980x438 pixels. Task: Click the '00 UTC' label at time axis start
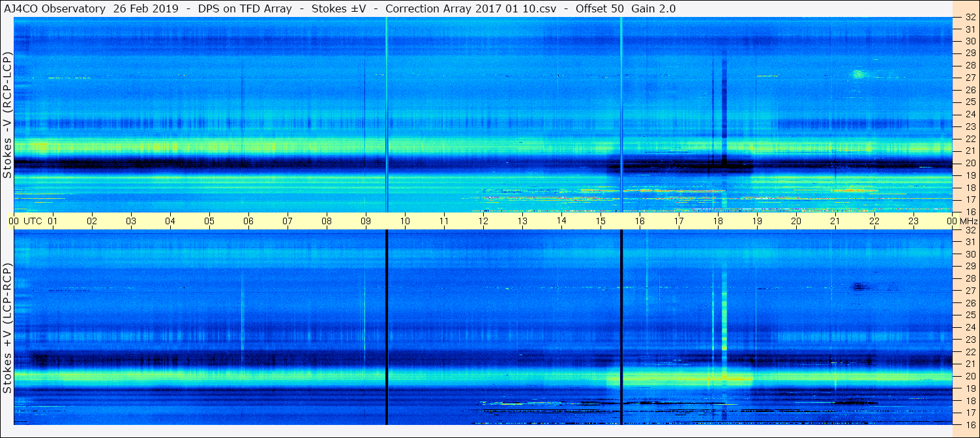tap(25, 221)
